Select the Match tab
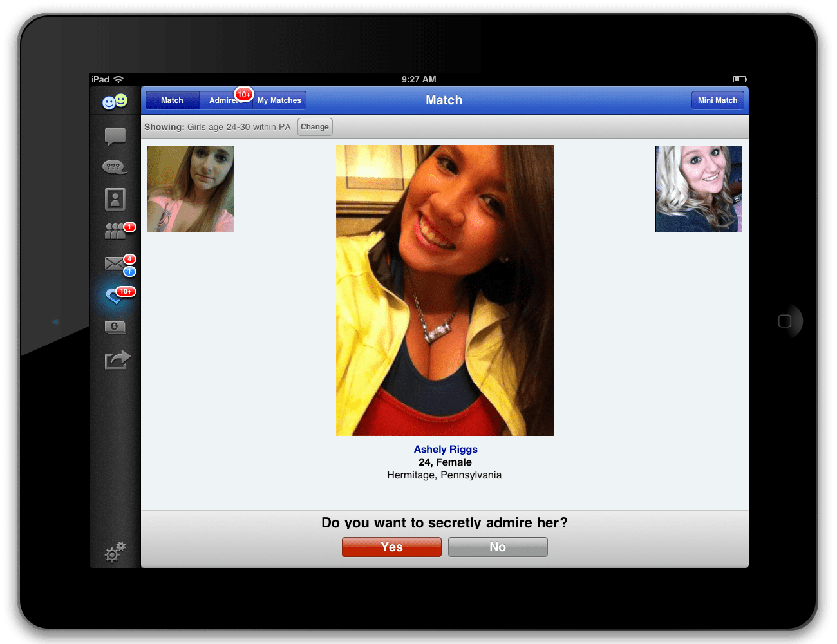Screen dimensions: 837x644 tap(172, 100)
